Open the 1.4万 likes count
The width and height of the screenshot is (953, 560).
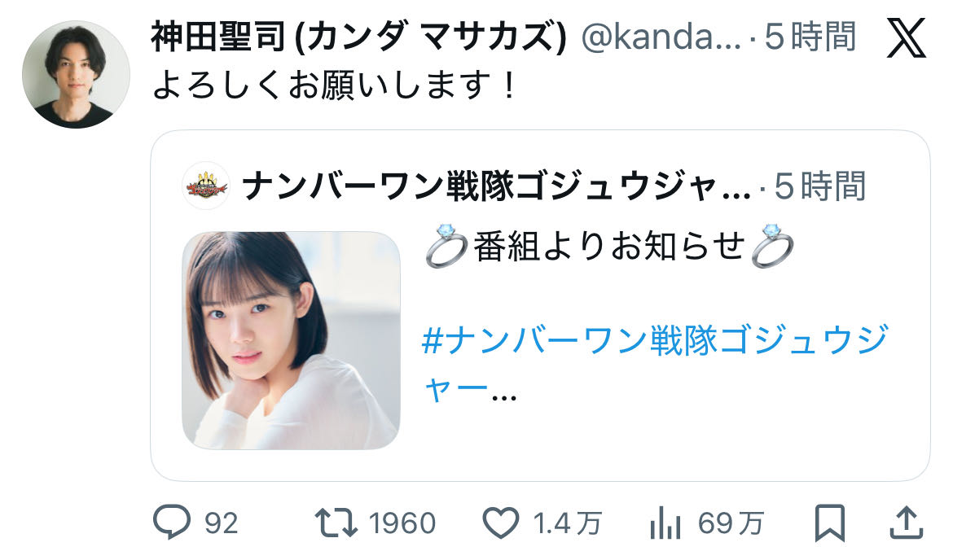click(x=567, y=523)
